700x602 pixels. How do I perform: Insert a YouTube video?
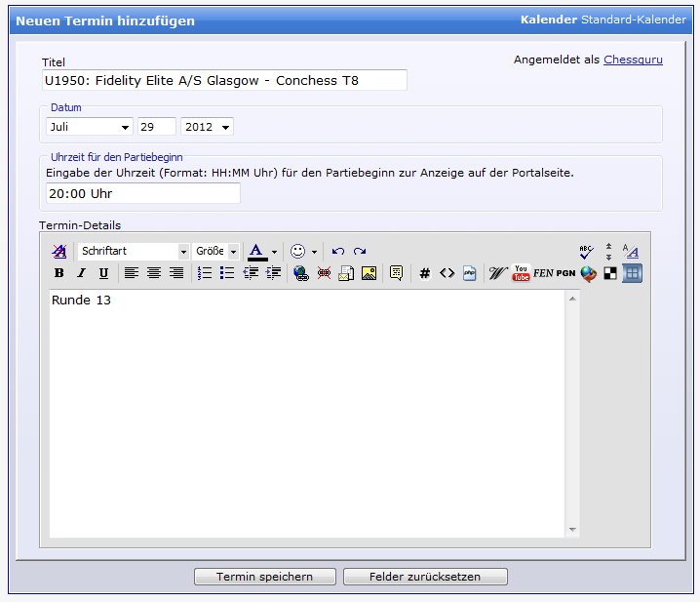521,273
